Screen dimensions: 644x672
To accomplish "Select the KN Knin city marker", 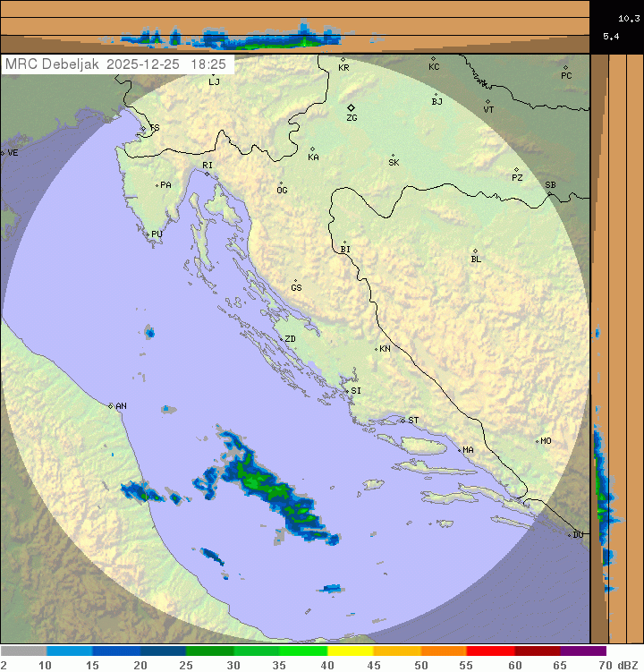I will tap(376, 349).
